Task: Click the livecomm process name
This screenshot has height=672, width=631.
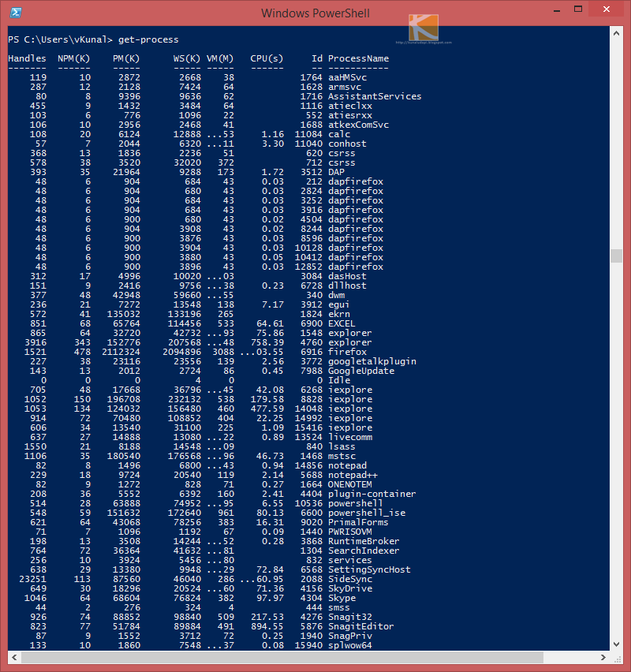Action: click(350, 437)
